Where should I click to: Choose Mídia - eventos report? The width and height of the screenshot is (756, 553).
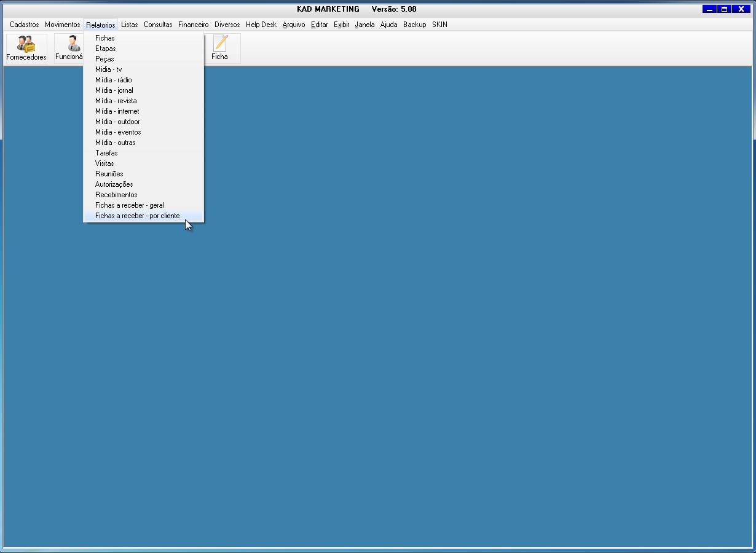pos(144,132)
